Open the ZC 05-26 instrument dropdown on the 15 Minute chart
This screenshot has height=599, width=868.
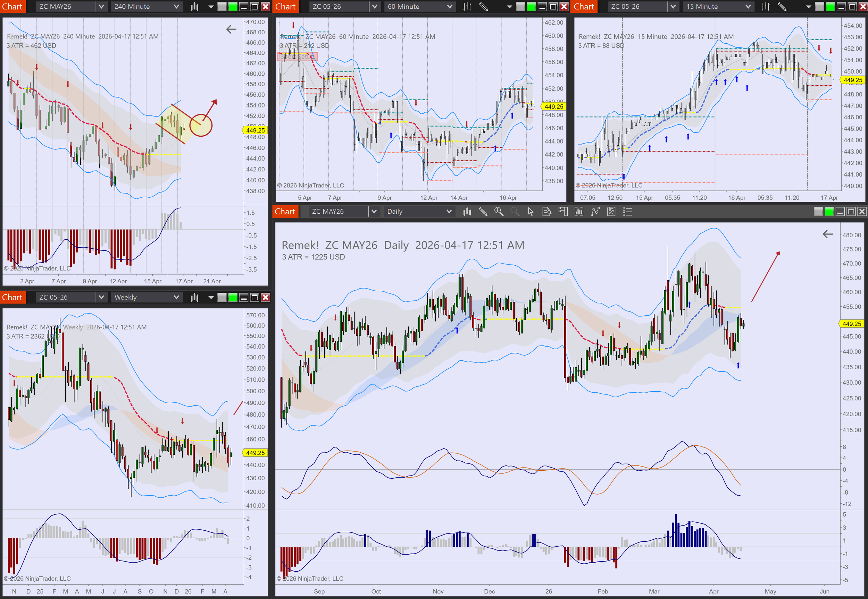pyautogui.click(x=673, y=6)
